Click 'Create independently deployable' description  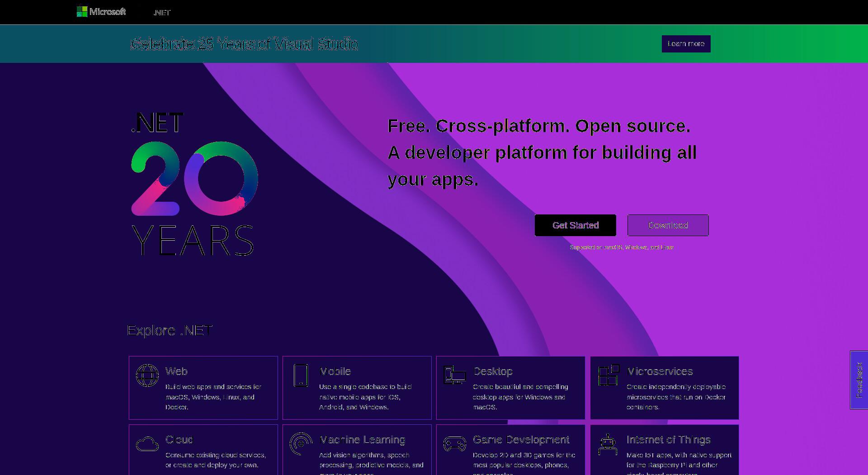[x=676, y=397]
